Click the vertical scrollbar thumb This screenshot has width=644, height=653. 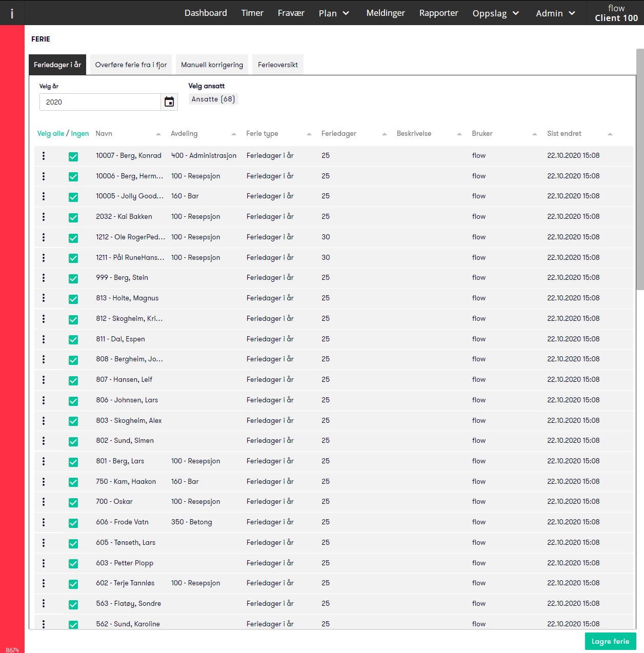point(640,169)
